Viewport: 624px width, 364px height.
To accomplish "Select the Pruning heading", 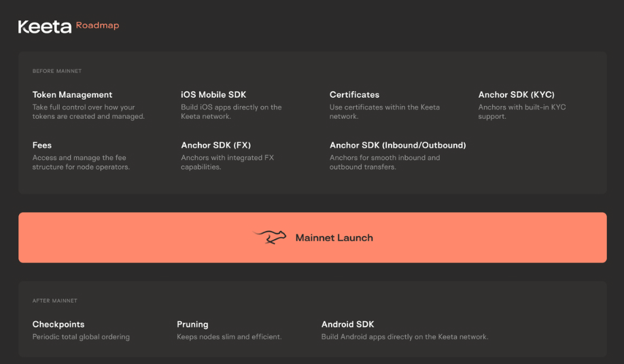I will pyautogui.click(x=192, y=325).
